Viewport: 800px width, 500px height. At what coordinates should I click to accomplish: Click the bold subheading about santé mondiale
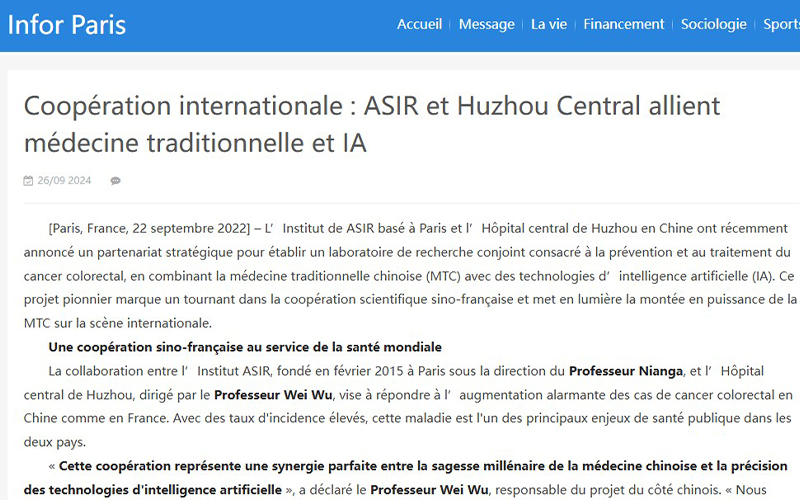[245, 347]
